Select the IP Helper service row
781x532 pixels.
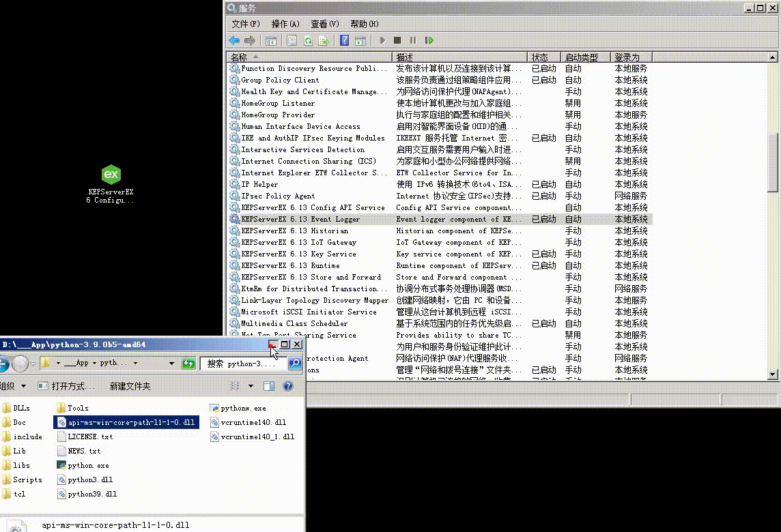tap(440, 185)
